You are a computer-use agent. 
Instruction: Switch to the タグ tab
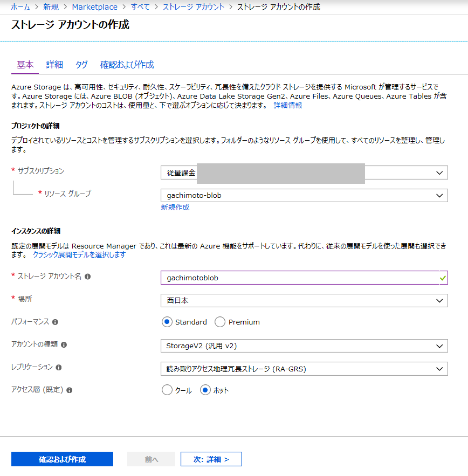(81, 65)
